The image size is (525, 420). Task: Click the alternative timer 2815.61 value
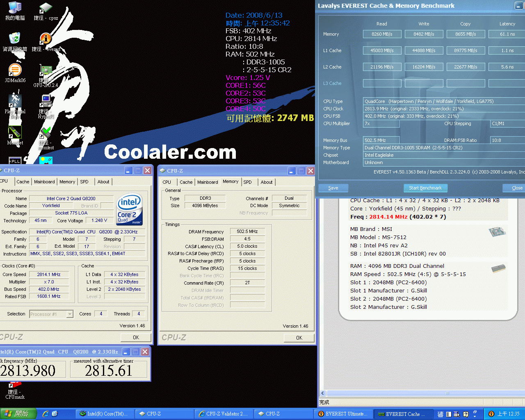(x=108, y=371)
